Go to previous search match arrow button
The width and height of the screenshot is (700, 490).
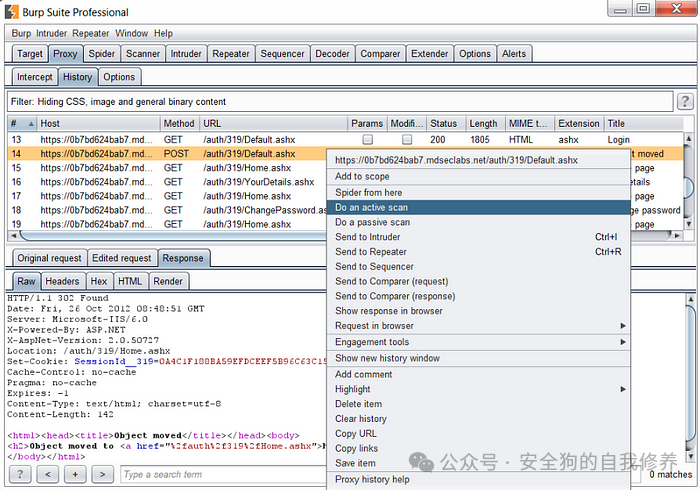point(48,474)
